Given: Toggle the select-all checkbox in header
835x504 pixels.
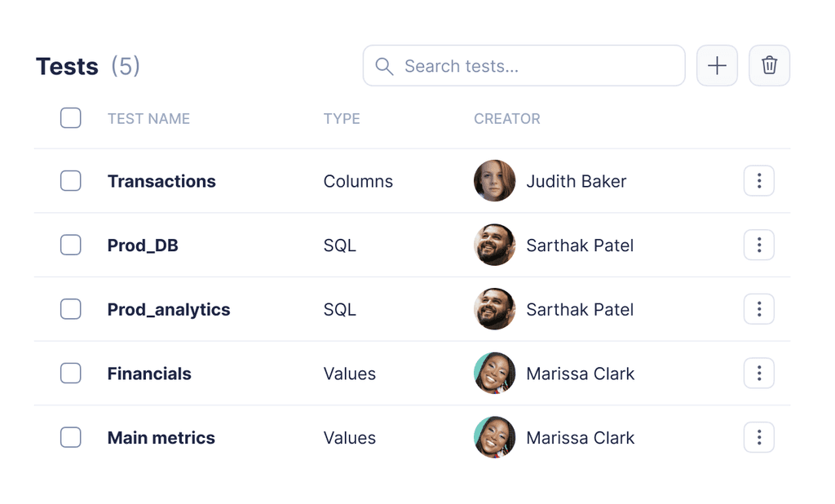Looking at the screenshot, I should coord(71,117).
